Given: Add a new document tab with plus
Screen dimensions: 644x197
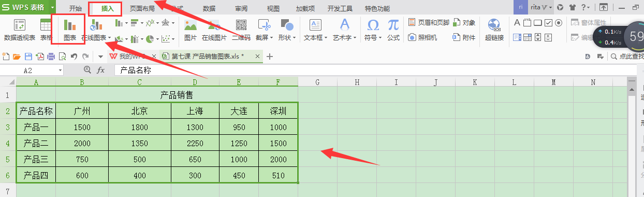Looking at the screenshot, I should click(x=269, y=56).
